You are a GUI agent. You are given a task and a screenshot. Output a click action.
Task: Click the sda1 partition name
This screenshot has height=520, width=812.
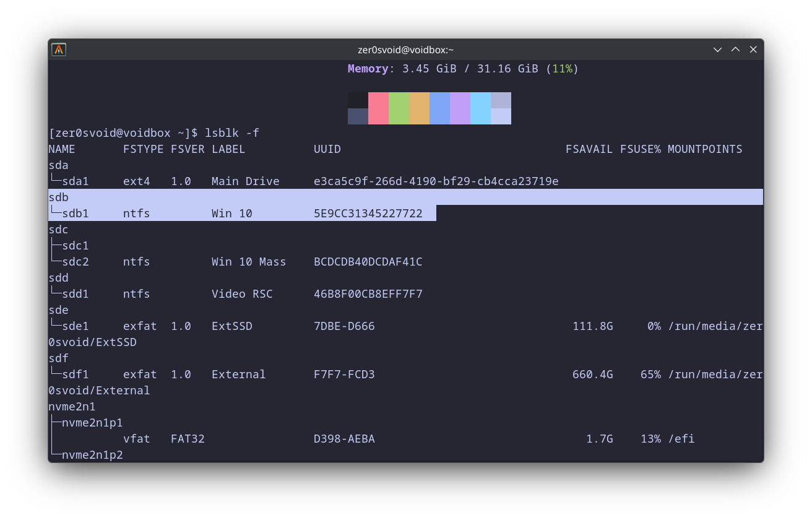pos(75,181)
